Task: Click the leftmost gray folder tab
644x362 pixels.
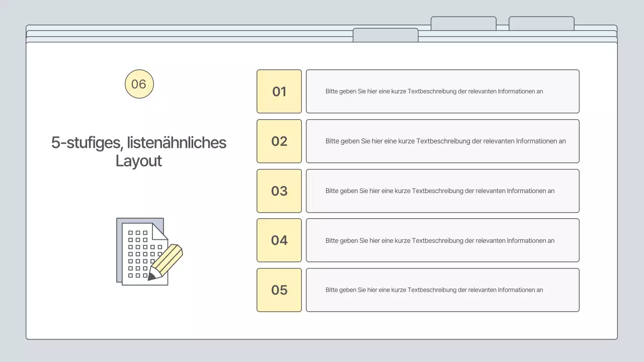Action: [x=385, y=35]
